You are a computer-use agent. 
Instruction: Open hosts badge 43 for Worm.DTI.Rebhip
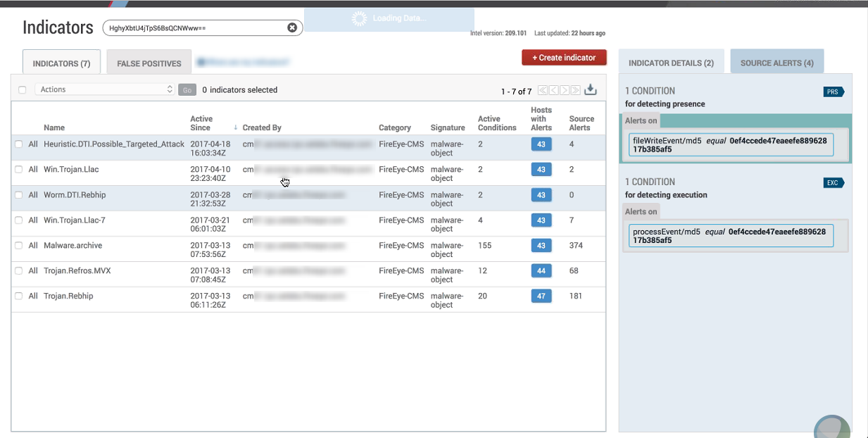point(541,195)
